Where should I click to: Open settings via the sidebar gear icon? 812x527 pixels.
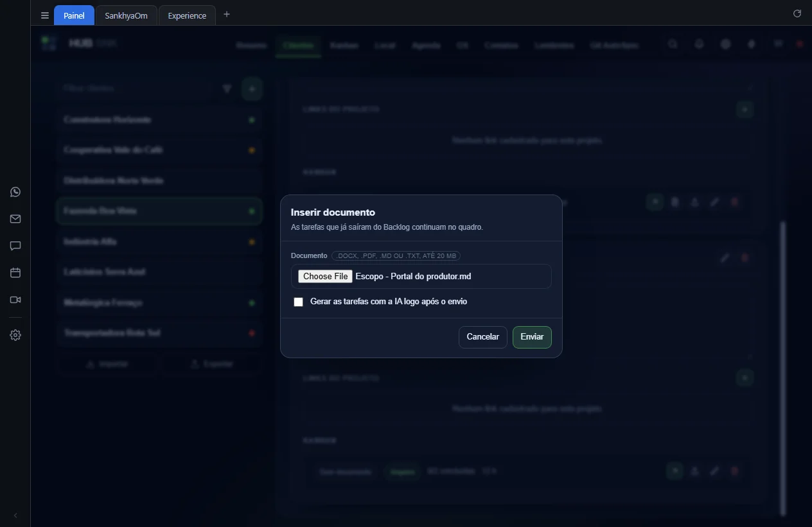tap(15, 335)
